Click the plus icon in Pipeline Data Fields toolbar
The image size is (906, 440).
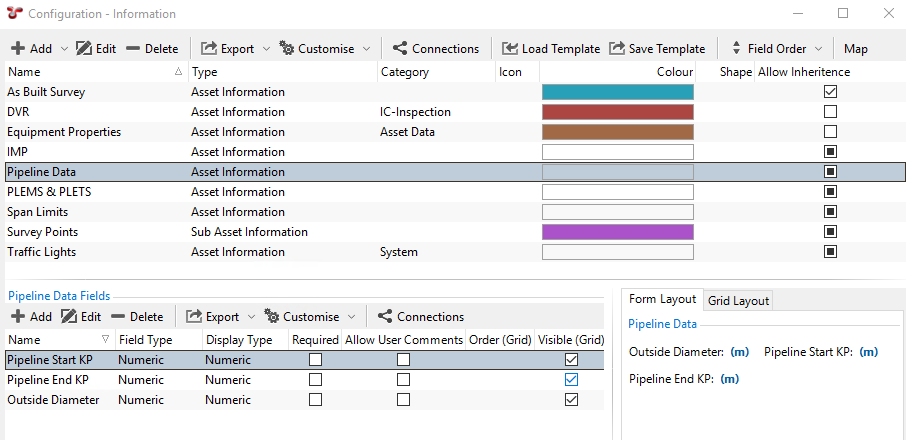point(18,316)
